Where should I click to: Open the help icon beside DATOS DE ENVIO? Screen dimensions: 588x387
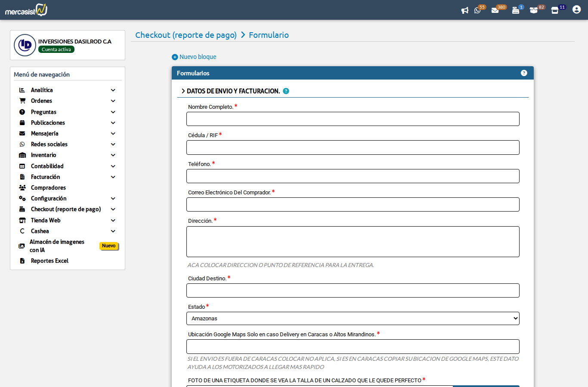286,91
